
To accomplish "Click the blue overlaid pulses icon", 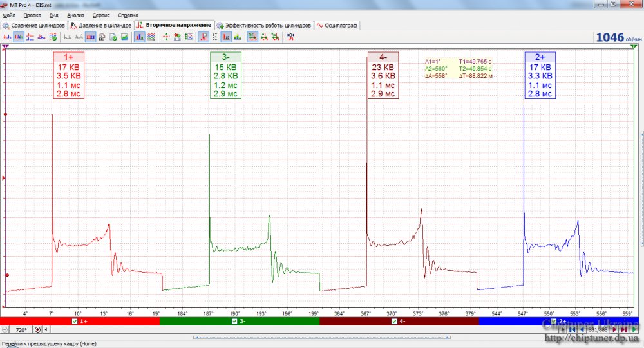I will click(41, 37).
